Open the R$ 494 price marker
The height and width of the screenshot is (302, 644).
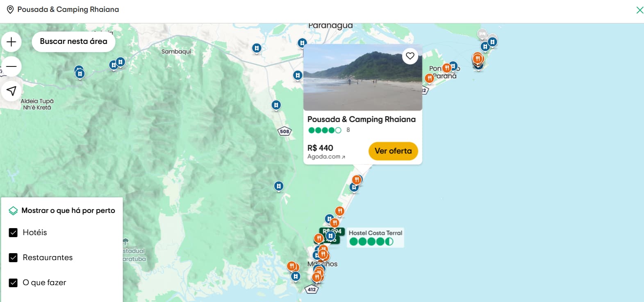(332, 231)
